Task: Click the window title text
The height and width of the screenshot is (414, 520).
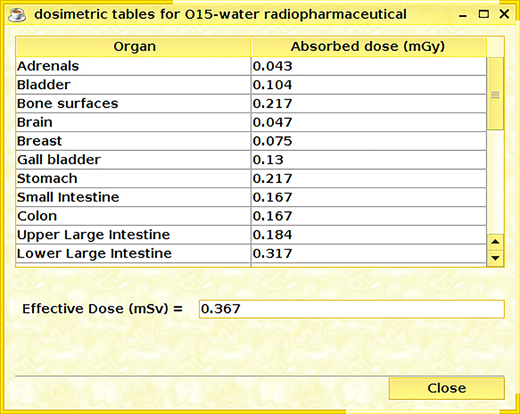Action: point(220,14)
